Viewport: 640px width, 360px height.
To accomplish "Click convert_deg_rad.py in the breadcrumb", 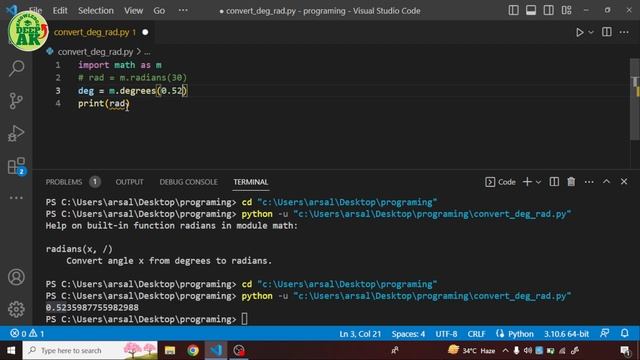I will (96, 52).
